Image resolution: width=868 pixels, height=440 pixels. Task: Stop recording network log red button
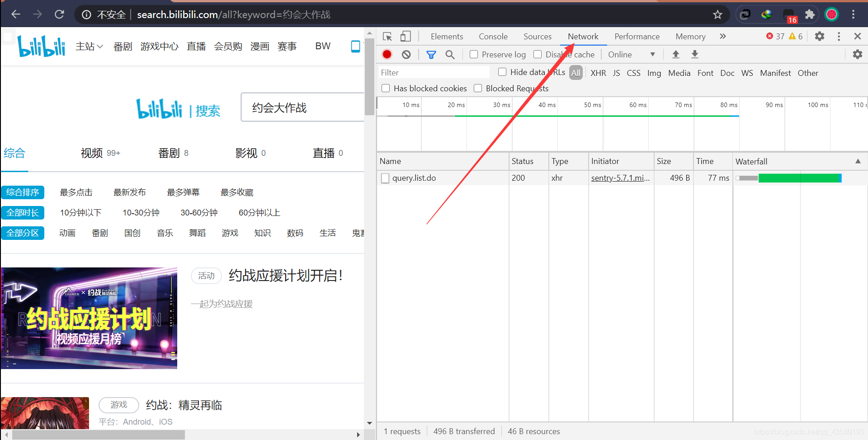click(387, 55)
